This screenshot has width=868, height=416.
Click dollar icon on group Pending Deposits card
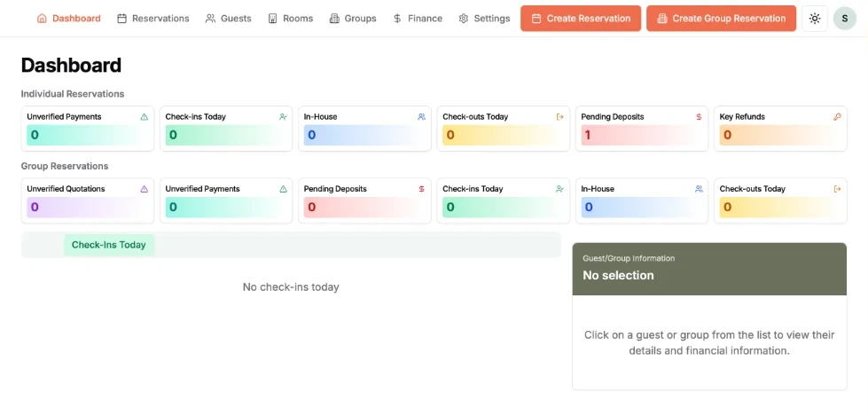[x=422, y=189]
